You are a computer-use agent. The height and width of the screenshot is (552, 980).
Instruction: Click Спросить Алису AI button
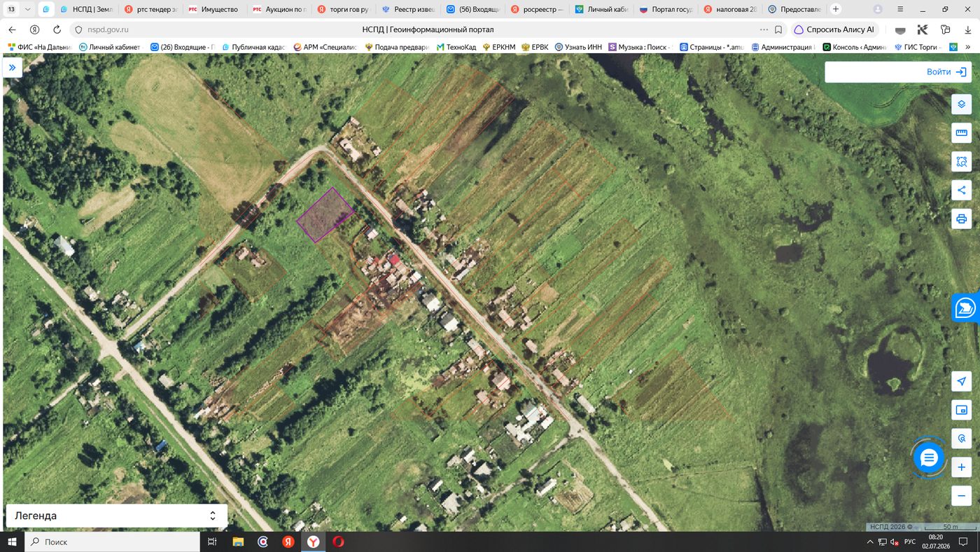pos(836,30)
